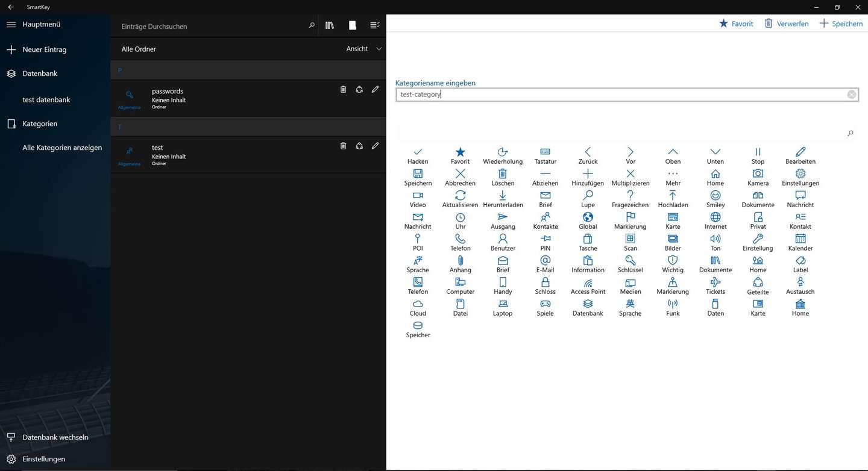Choose the Spiele gamepad icon
The height and width of the screenshot is (471, 868).
(545, 307)
